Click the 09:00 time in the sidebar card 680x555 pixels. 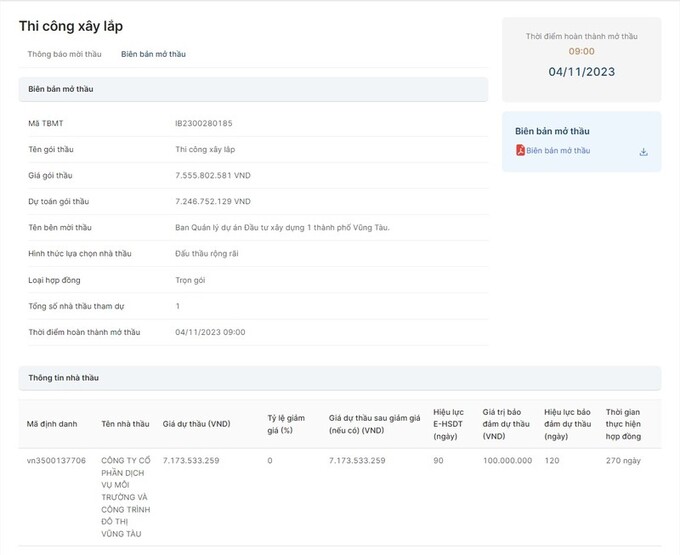coord(582,51)
